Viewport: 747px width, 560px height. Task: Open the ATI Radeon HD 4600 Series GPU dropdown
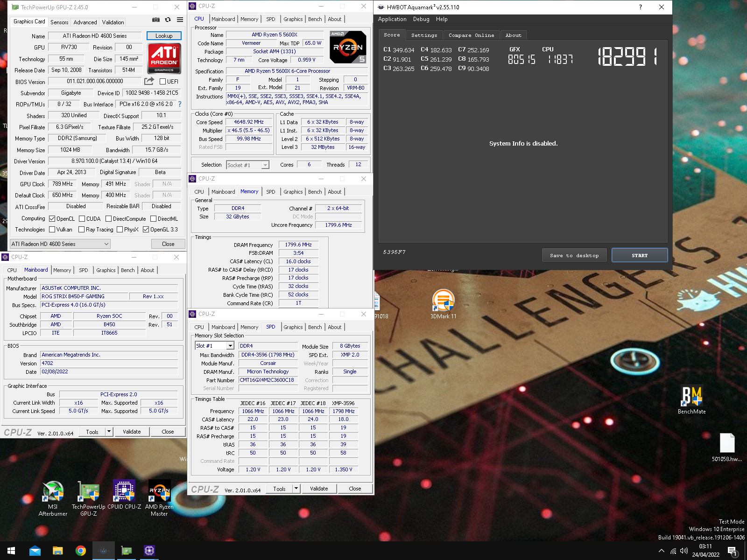(x=60, y=244)
